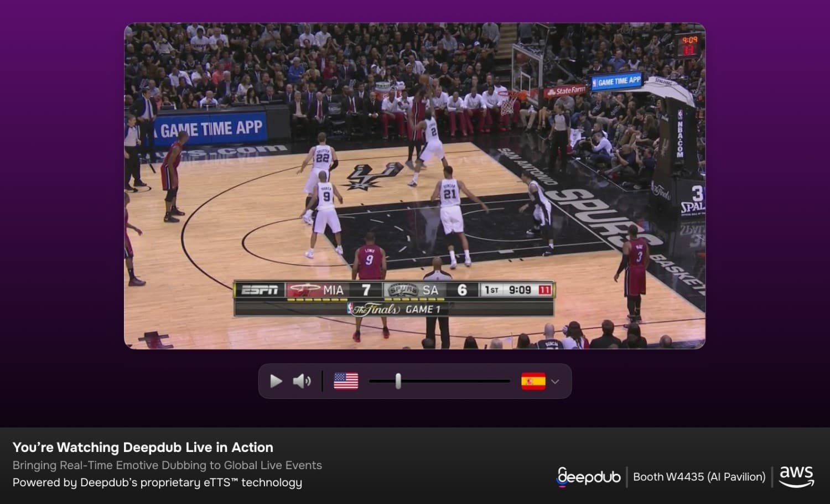This screenshot has width=830, height=504.
Task: Select the Spain flag language
Action: (533, 381)
